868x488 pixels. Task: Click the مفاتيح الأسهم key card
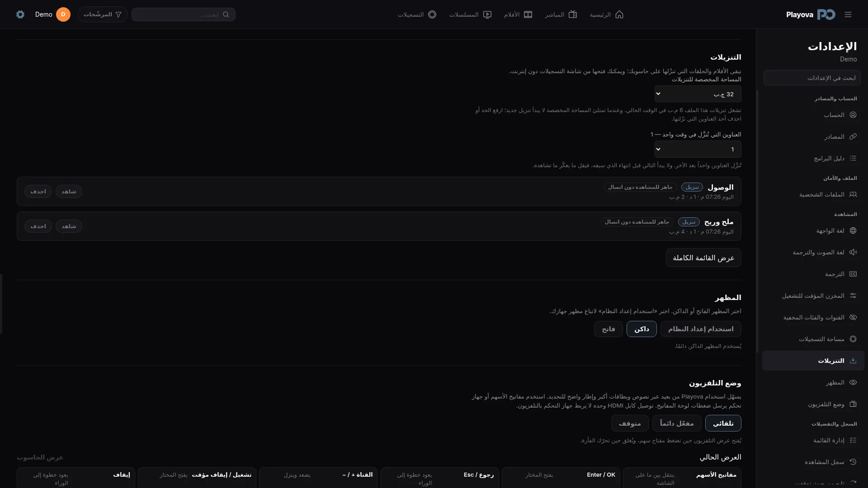(682, 478)
